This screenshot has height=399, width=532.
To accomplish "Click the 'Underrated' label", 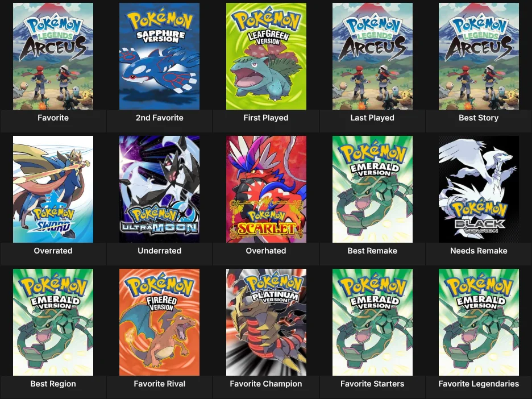I will coord(160,251).
